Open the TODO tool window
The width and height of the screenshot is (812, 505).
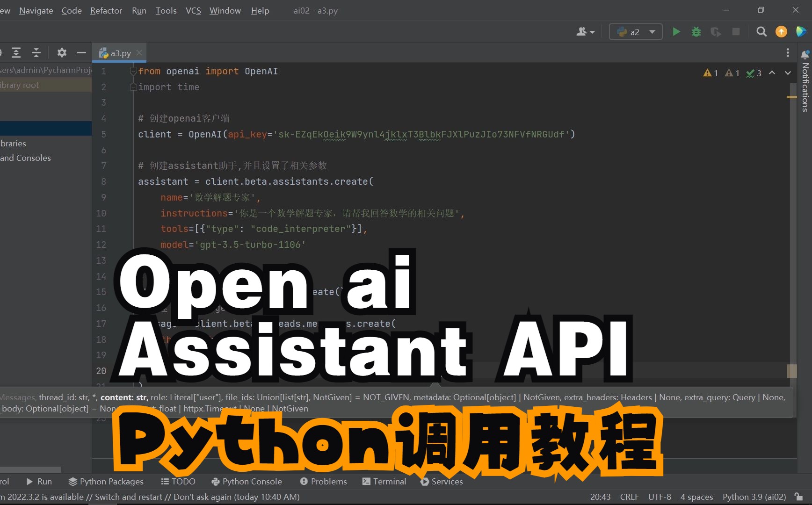click(x=178, y=481)
